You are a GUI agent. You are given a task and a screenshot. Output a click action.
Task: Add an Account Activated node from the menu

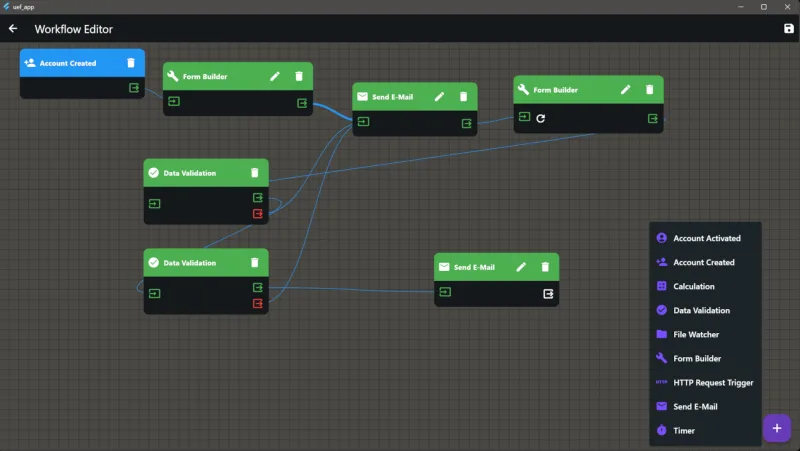[705, 238]
